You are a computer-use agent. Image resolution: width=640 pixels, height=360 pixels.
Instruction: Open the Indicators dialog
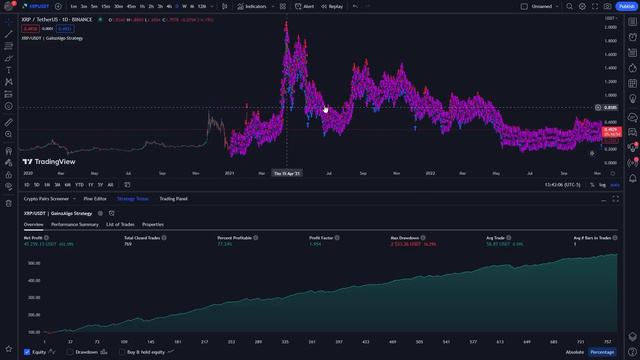[252, 7]
